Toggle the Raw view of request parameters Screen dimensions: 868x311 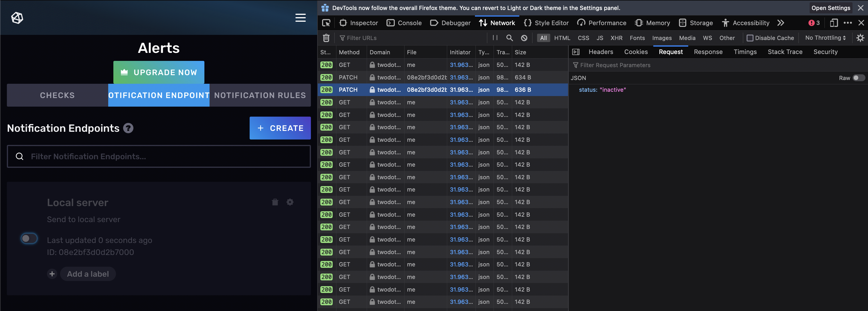point(858,78)
